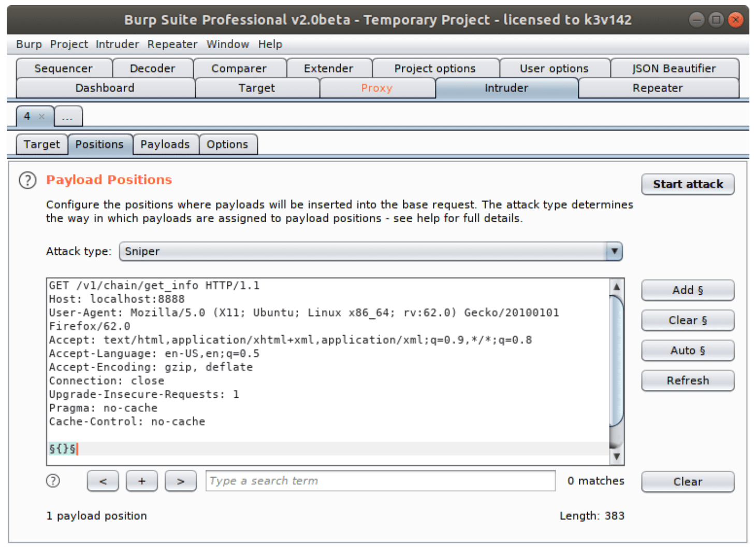The image size is (756, 548).
Task: Open the Intruder Options sub-tab
Action: (227, 145)
